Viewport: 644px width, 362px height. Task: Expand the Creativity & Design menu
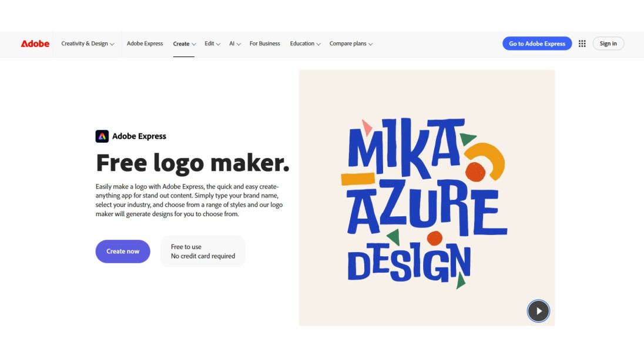point(88,43)
